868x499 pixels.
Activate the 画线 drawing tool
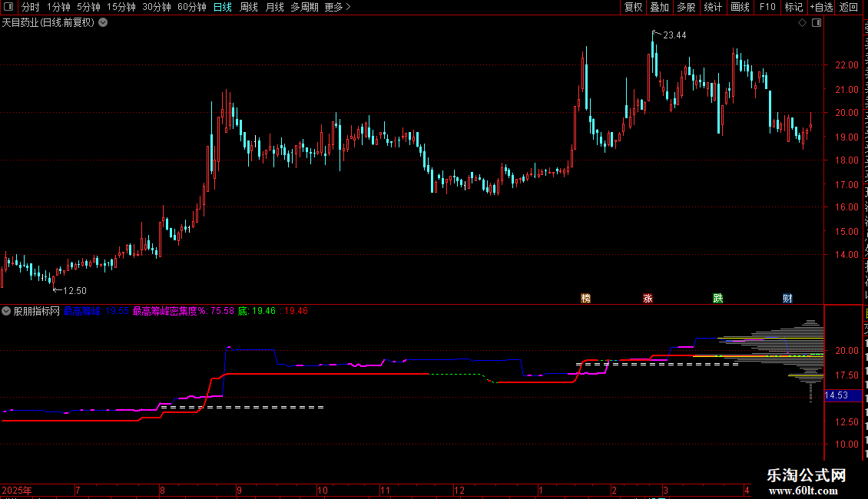pos(740,7)
